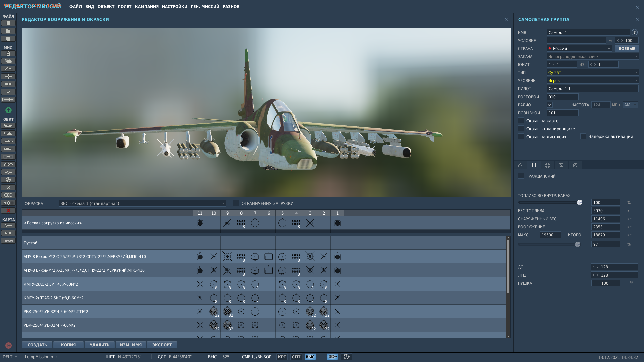The height and width of the screenshot is (362, 644).
Task: Click the distance ruler icon under КАРТА
Action: pos(8,233)
